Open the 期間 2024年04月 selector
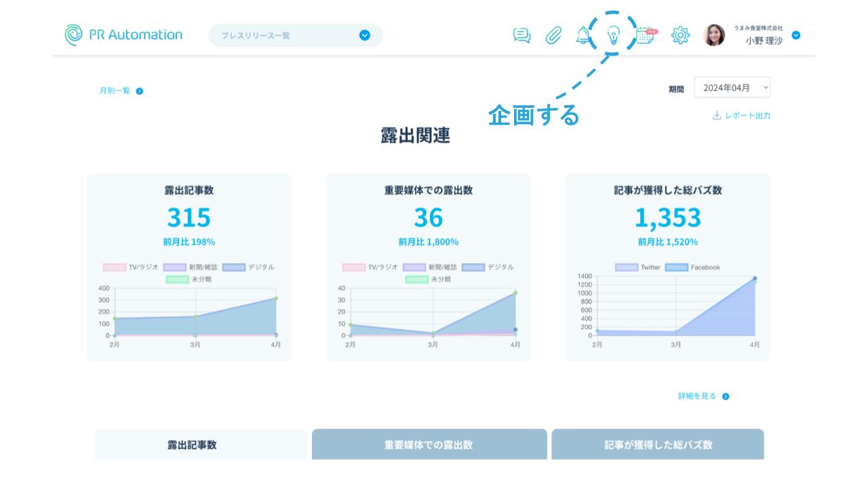The height and width of the screenshot is (488, 868). [732, 87]
